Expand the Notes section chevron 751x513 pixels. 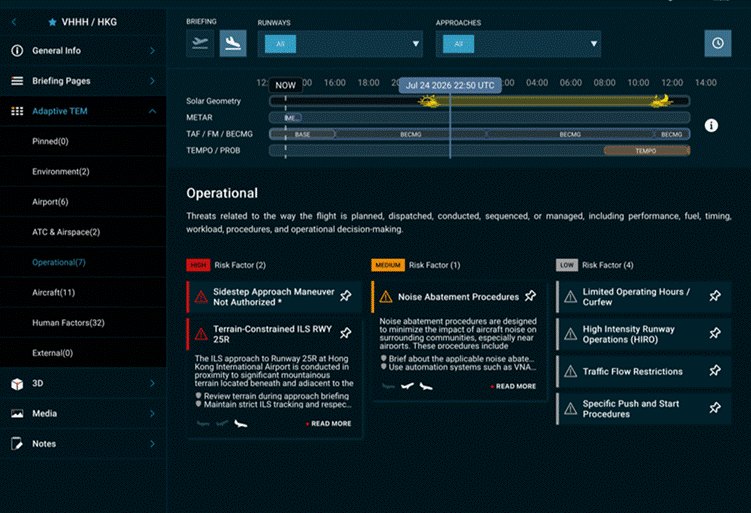pyautogui.click(x=152, y=444)
